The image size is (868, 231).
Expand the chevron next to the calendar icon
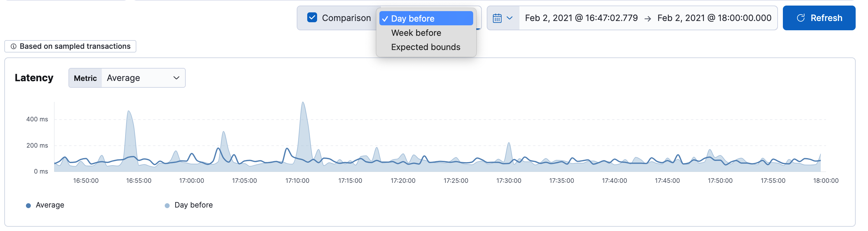[510, 18]
